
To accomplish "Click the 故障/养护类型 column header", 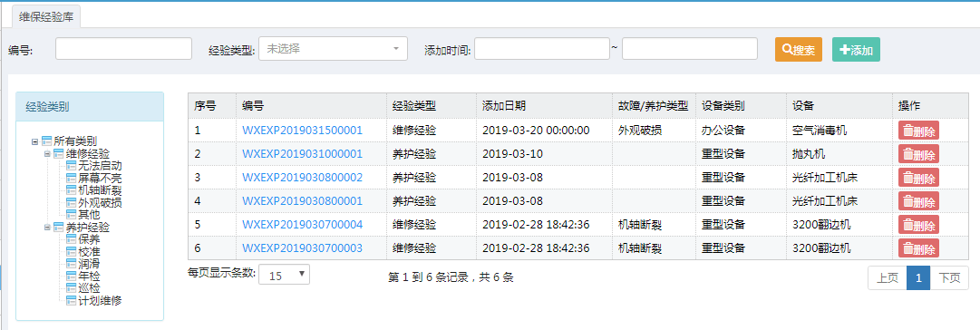I will pos(654,106).
